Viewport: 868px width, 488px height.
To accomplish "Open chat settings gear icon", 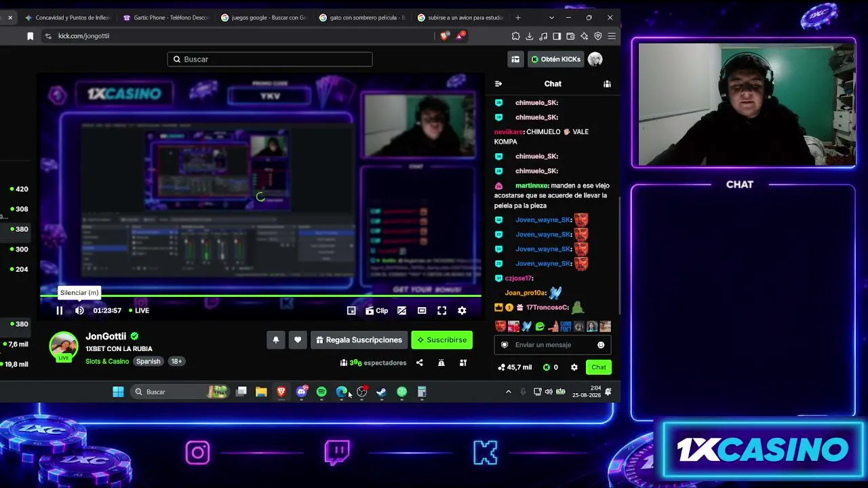I will [x=574, y=367].
